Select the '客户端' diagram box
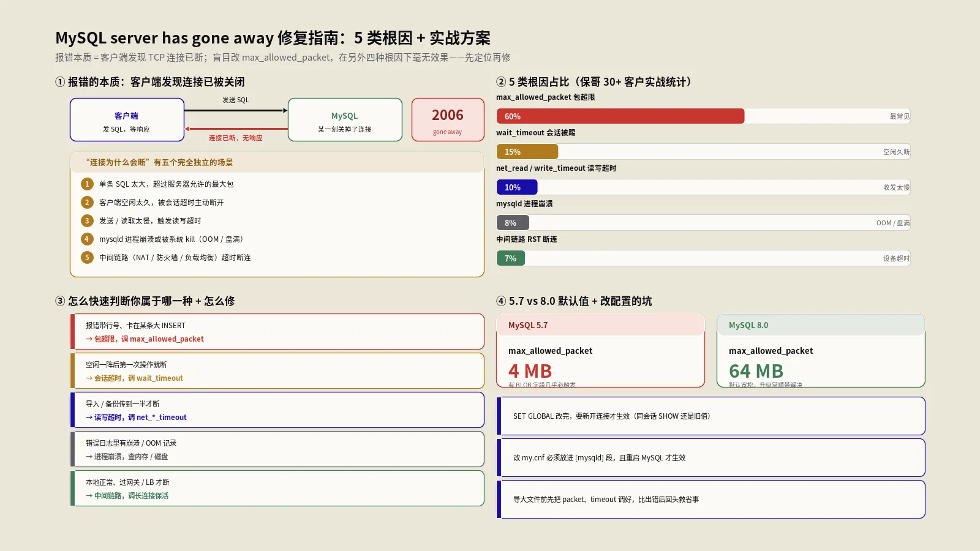Screen dimensions: 980x551 coord(127,120)
